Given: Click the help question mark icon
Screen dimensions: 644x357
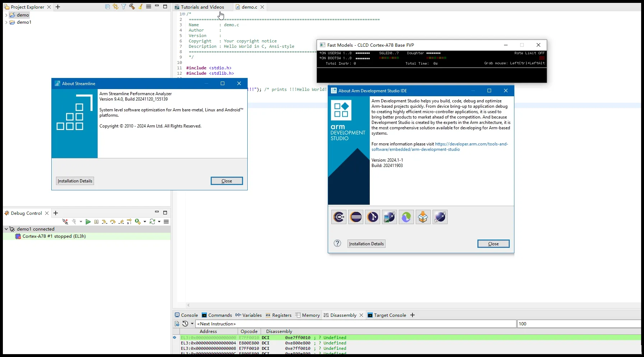Looking at the screenshot, I should click(x=337, y=244).
